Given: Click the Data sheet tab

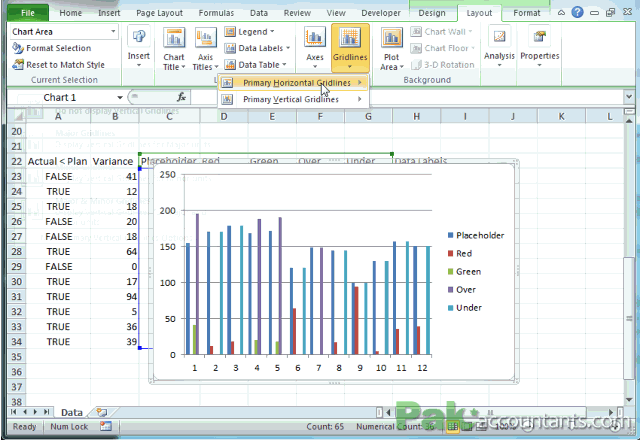Looking at the screenshot, I should 71,412.
